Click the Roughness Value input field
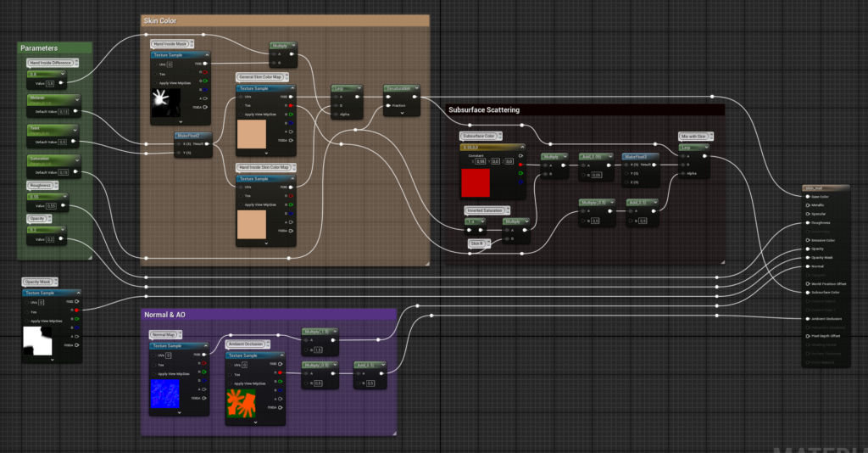Image resolution: width=868 pixels, height=453 pixels. point(51,205)
